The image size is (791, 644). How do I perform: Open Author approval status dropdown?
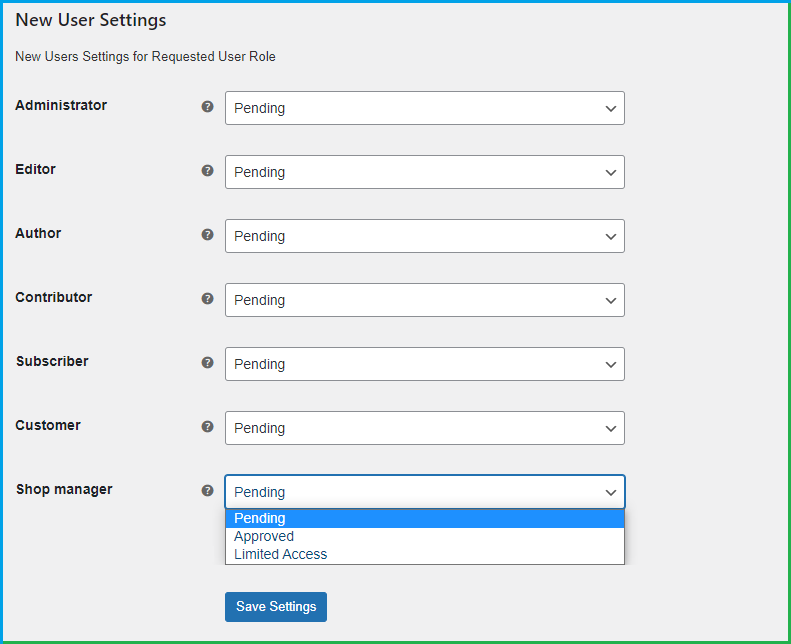click(424, 236)
